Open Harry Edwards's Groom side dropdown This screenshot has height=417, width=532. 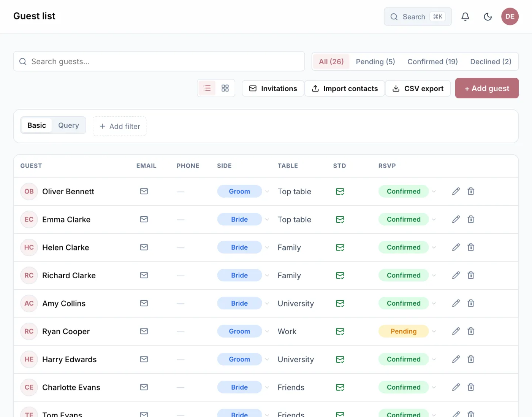coord(244,359)
